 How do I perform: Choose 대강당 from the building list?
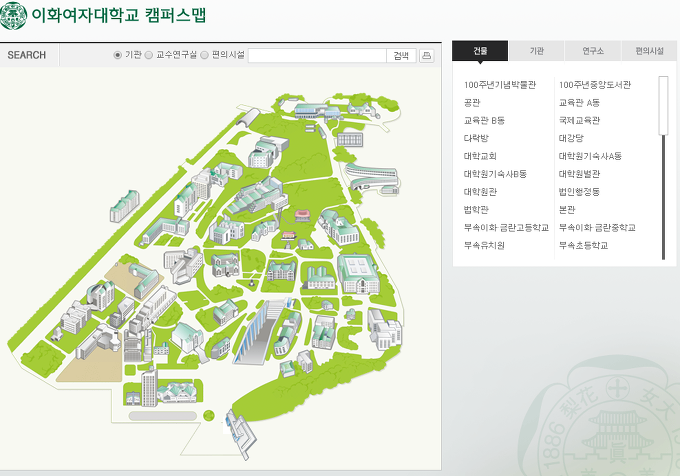click(571, 138)
